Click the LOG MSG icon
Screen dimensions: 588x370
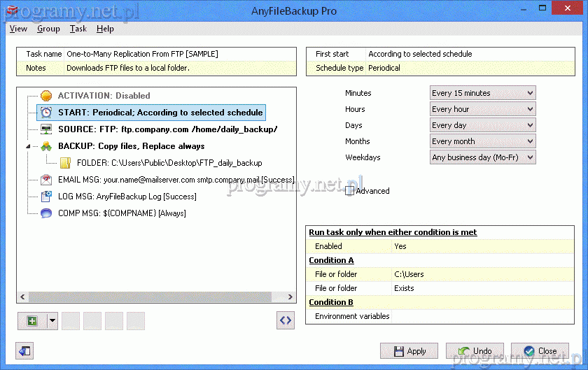click(46, 197)
